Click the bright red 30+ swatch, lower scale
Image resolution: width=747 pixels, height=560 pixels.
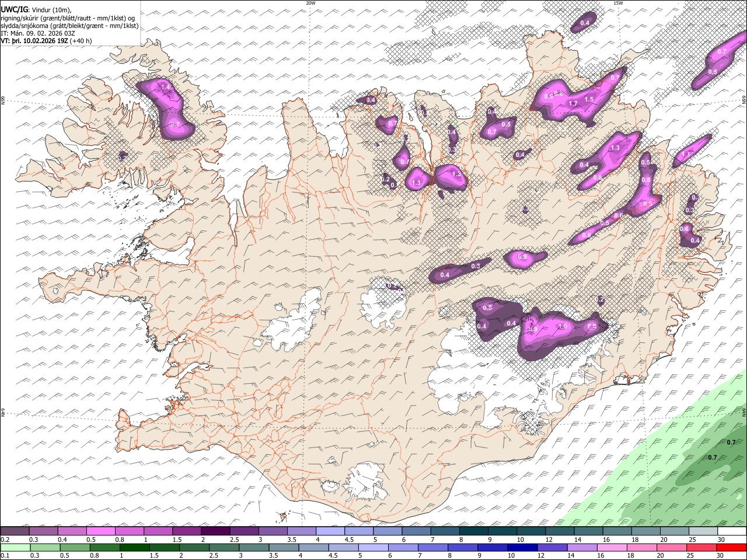point(731,548)
